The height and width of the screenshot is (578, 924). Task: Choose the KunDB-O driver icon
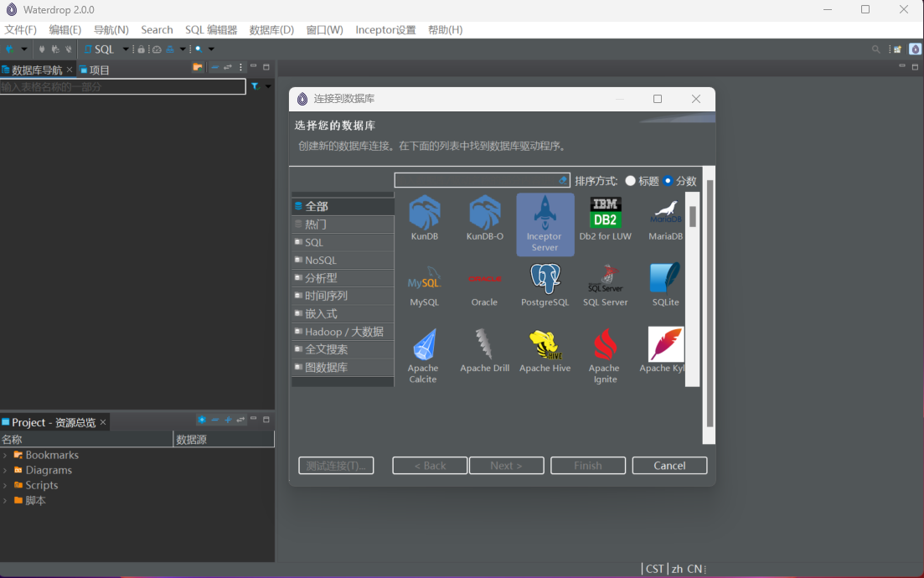coord(485,218)
